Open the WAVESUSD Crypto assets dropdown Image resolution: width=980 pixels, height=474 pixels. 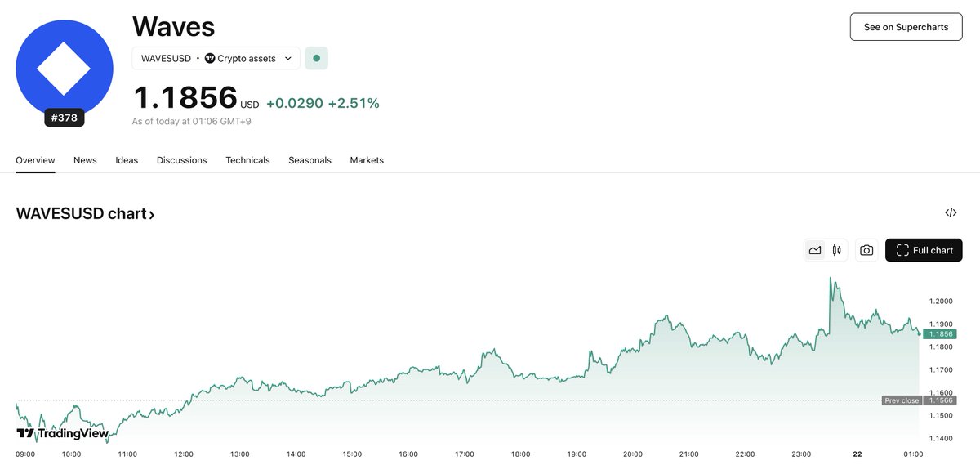216,59
